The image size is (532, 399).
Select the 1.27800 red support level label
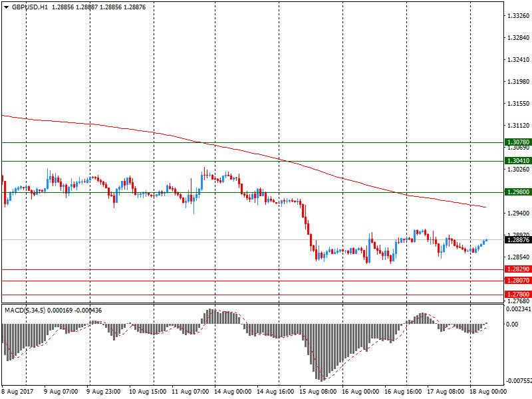point(518,295)
